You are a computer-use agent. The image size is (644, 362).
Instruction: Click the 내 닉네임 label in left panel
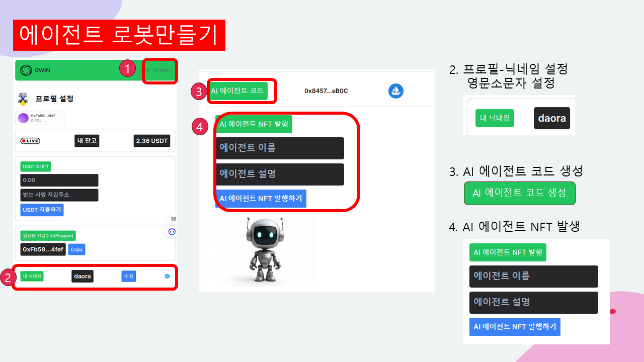pyautogui.click(x=32, y=276)
